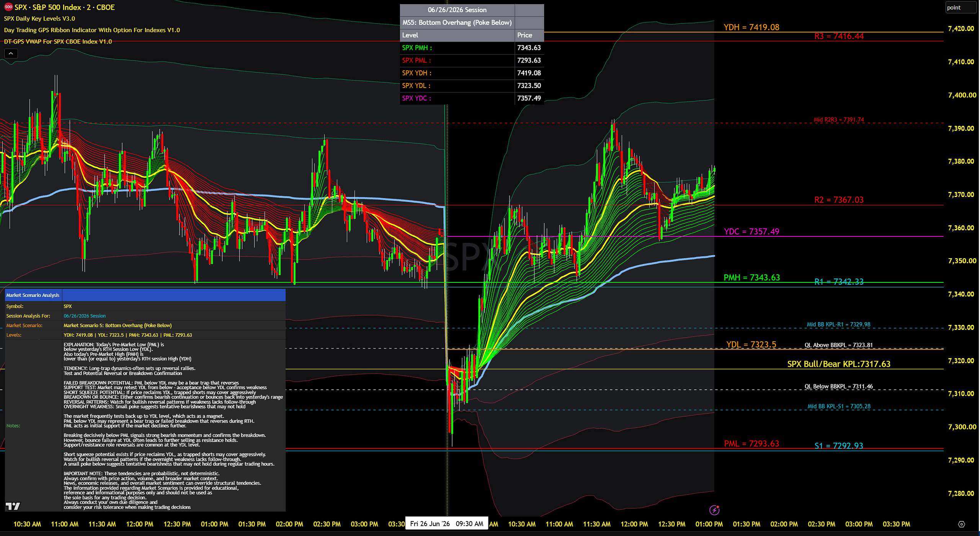Select the 'DT-GPS VWAP For SPX CBOE Index V1.0' legend
The height and width of the screenshot is (536, 980).
point(58,41)
